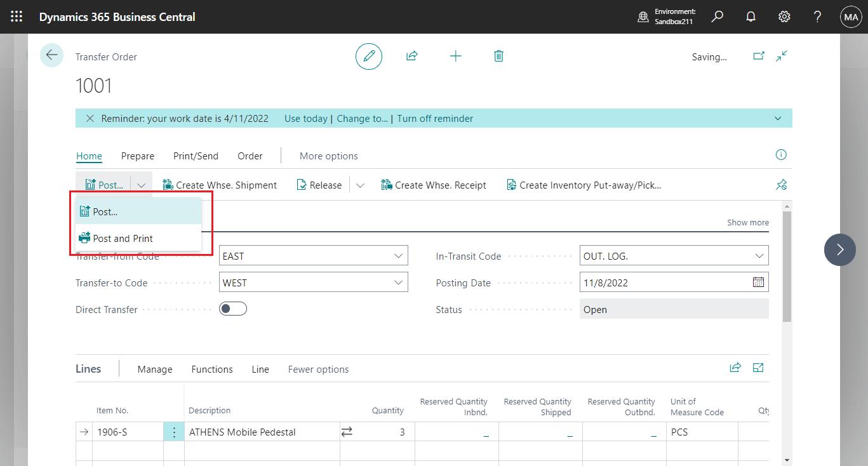Open the Transfer-from Code dropdown showing EAST
This screenshot has height=466, width=868.
point(399,255)
